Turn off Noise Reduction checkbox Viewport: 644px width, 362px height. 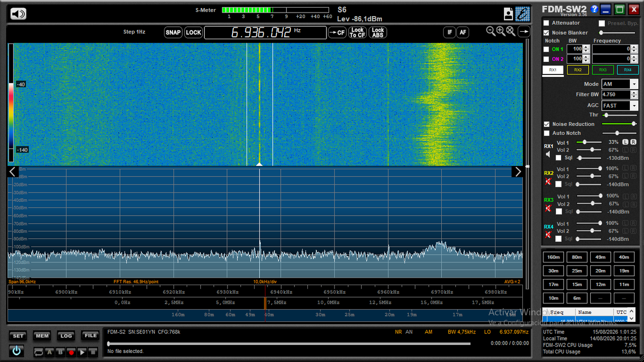(546, 124)
